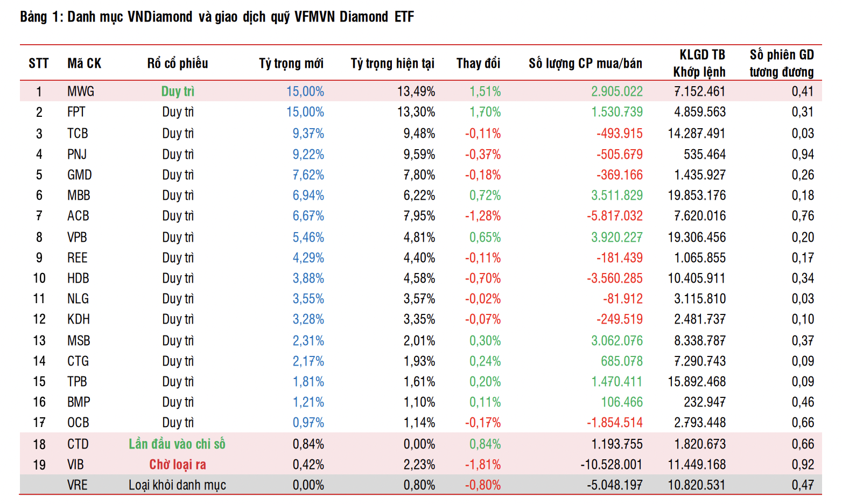The height and width of the screenshot is (504, 842).
Task: Select the NLG ticker cell
Action: [x=78, y=299]
